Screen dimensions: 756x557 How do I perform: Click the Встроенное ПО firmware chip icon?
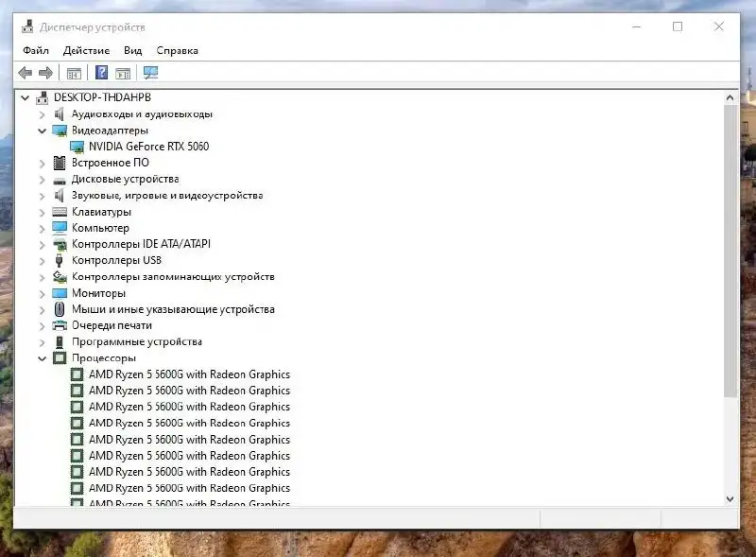tap(60, 163)
